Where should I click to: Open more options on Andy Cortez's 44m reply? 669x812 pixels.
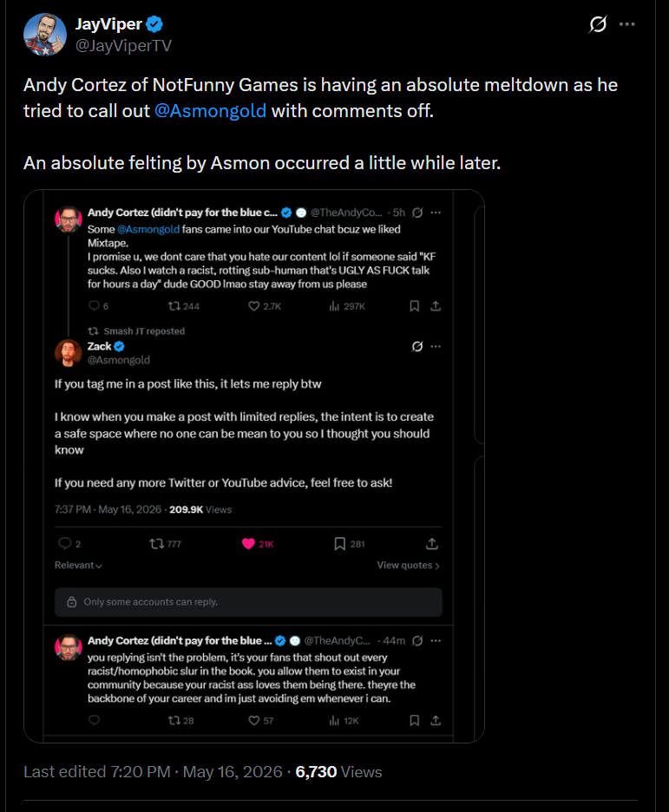coord(436,640)
